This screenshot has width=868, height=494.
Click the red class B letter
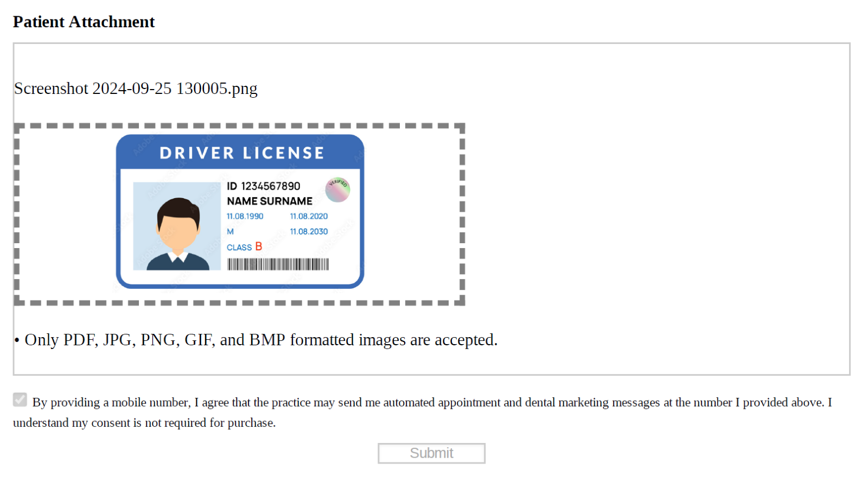pos(259,246)
